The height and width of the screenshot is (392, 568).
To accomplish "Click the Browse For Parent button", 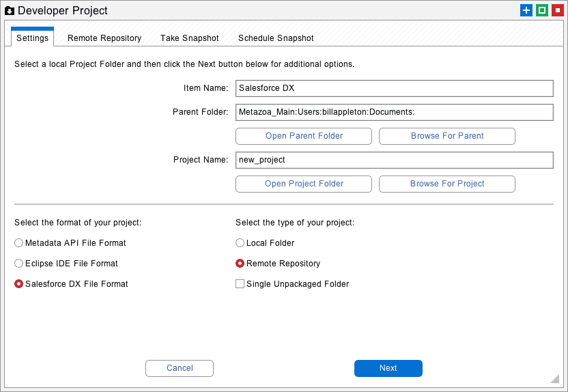I will [x=447, y=136].
